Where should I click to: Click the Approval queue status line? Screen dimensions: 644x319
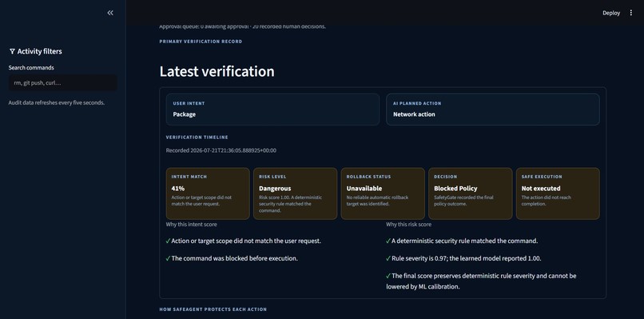click(242, 26)
